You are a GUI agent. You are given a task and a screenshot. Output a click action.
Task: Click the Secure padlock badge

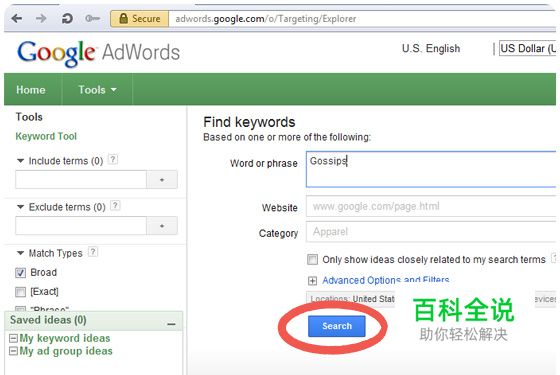tap(140, 19)
